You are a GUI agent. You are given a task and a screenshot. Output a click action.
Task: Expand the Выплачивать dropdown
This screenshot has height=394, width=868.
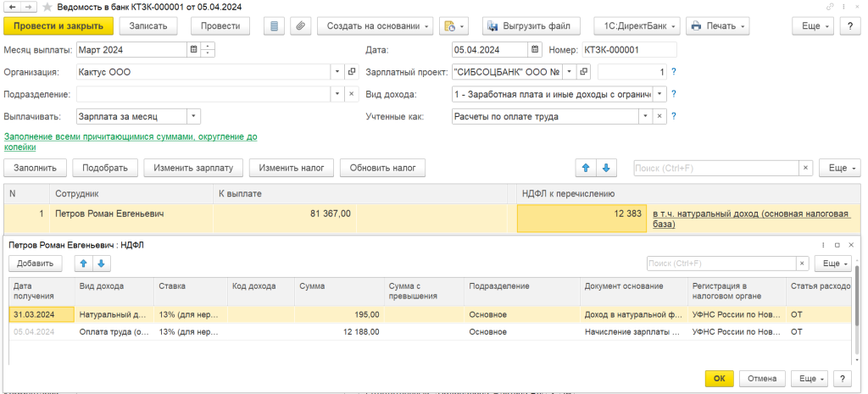click(194, 116)
